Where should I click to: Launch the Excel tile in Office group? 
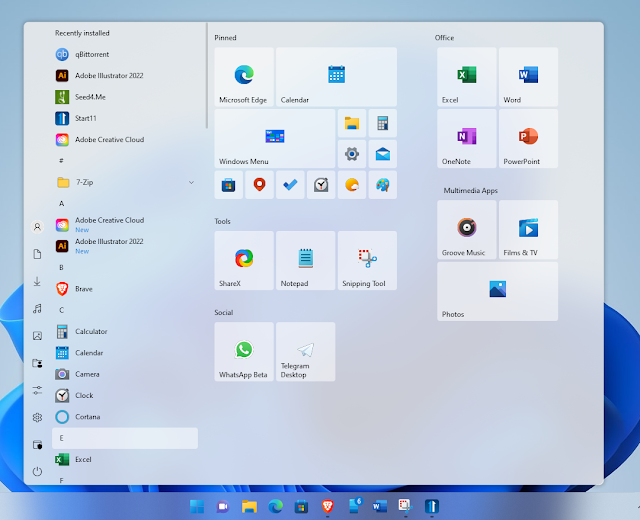(x=467, y=77)
